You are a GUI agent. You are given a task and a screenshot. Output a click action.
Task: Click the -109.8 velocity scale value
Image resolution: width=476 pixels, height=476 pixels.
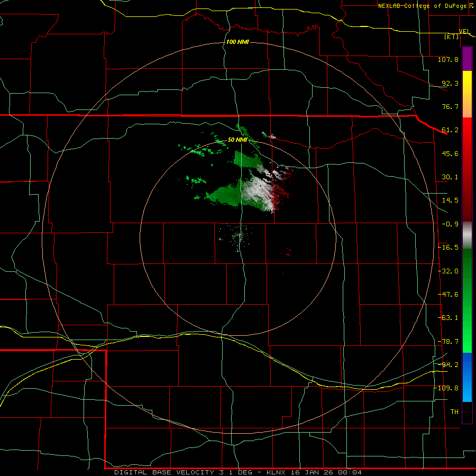coord(446,388)
